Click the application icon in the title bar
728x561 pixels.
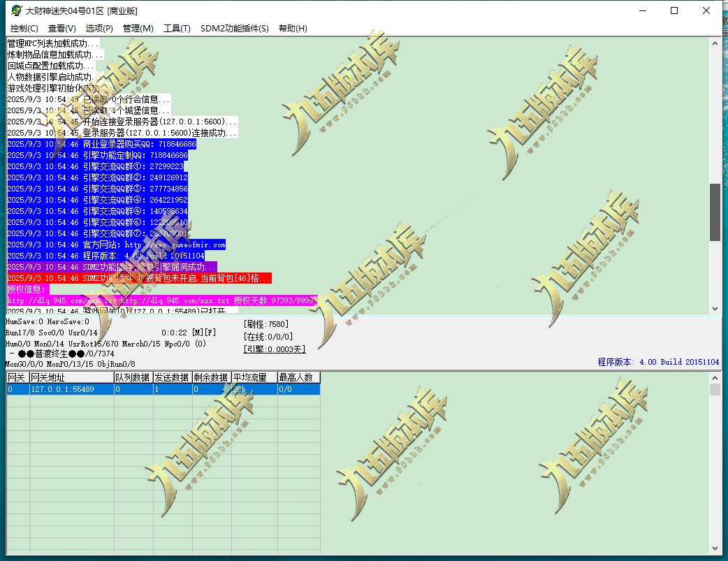(17, 10)
